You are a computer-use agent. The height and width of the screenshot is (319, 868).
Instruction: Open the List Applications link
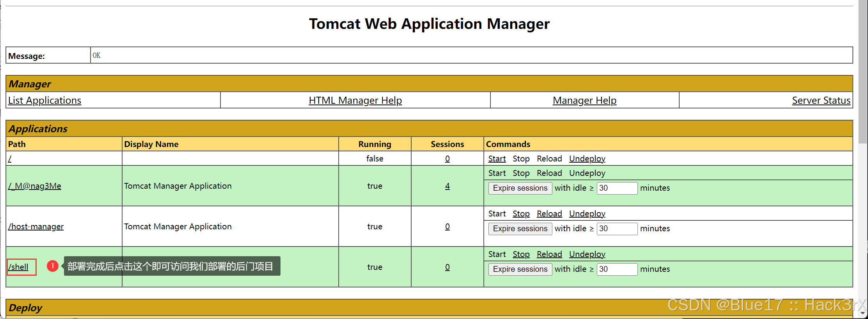click(x=44, y=101)
